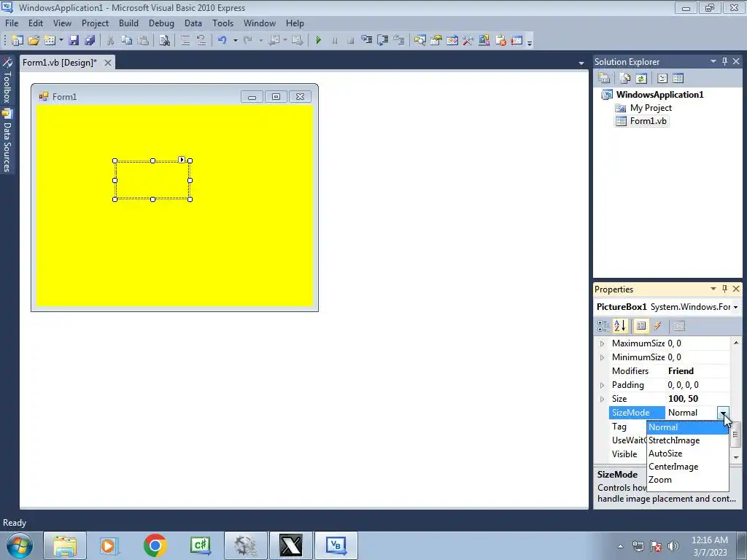Open File Explorer from the taskbar
This screenshot has height=560, width=747.
click(65, 545)
